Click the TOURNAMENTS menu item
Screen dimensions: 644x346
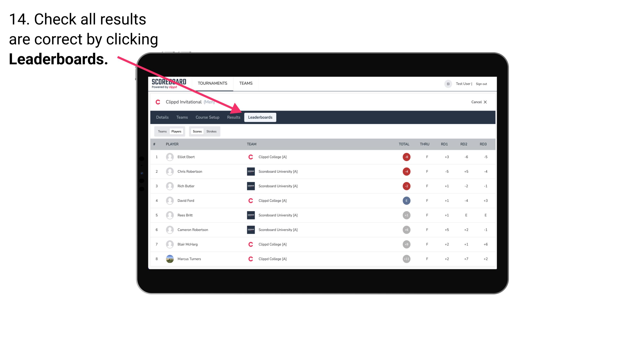[x=213, y=83]
